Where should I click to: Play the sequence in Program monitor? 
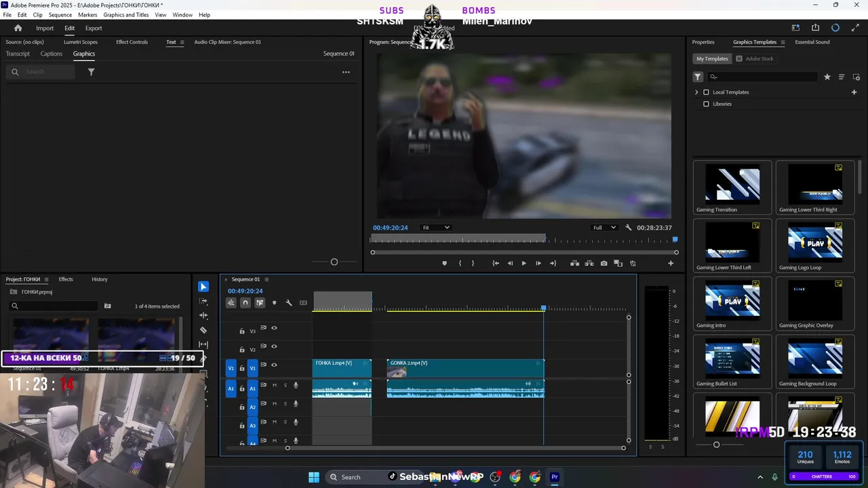pyautogui.click(x=524, y=263)
